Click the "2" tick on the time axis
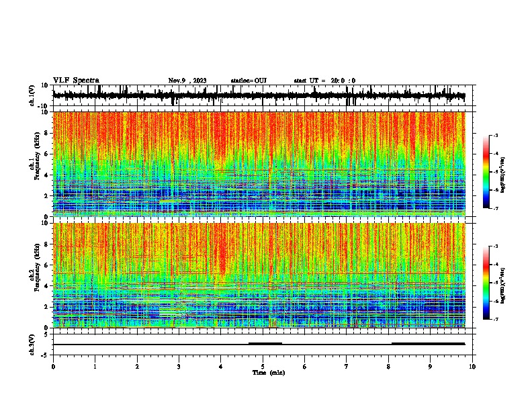Screen dimensions: 532x411 [137, 367]
